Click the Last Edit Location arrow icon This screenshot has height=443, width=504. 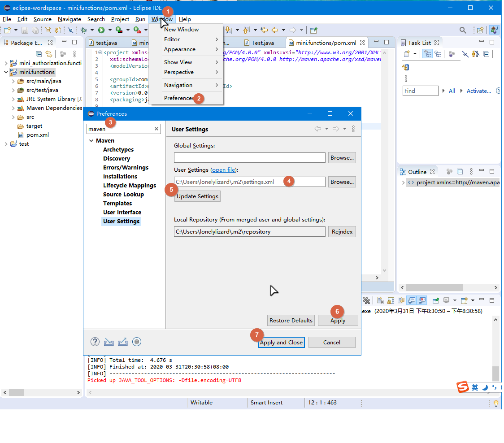coord(264,30)
